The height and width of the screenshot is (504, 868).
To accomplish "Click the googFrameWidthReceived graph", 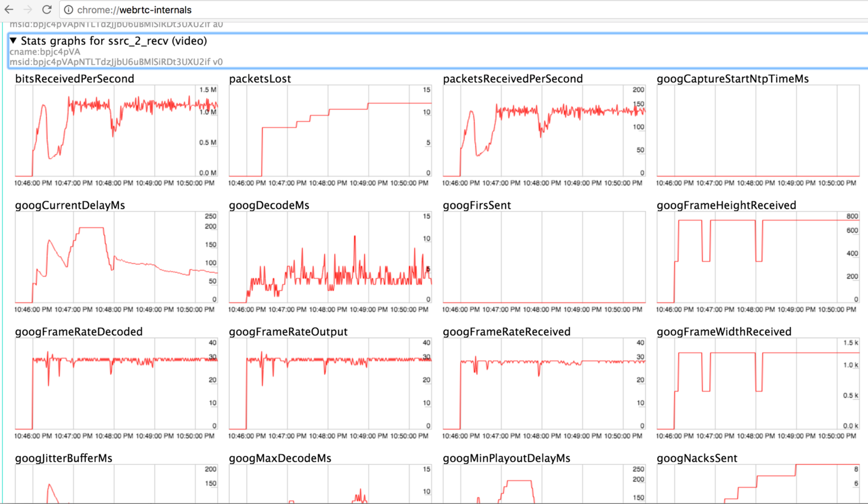I will [758, 384].
